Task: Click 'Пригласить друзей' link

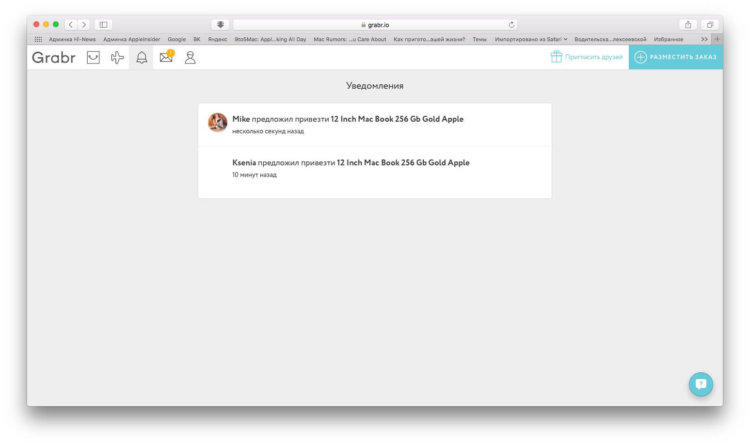Action: [x=594, y=57]
